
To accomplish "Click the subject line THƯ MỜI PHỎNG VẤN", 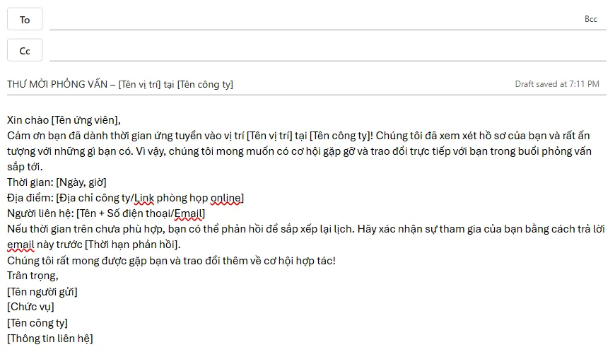I will [x=120, y=84].
